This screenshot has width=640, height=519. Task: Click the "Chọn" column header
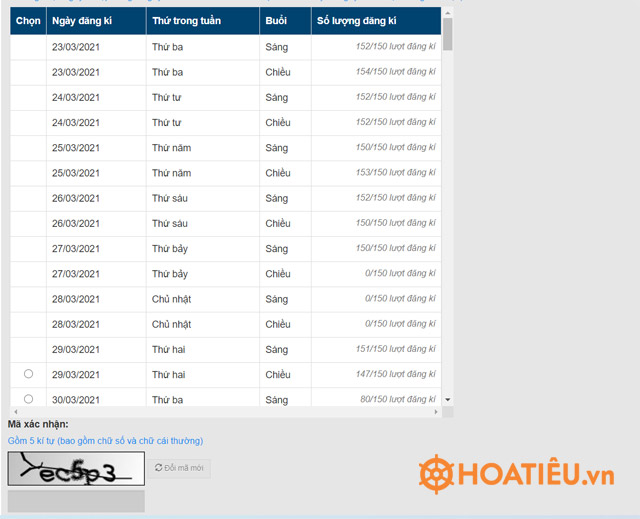pos(28,21)
